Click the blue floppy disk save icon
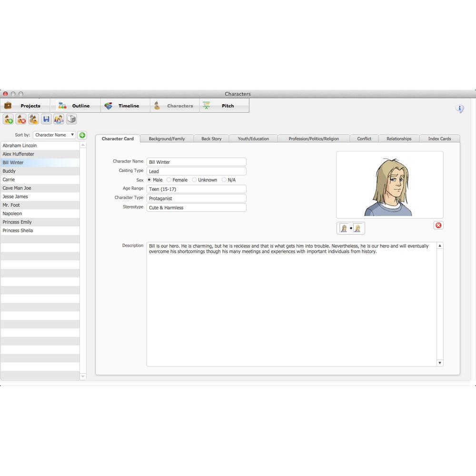The image size is (476, 476). (x=46, y=119)
